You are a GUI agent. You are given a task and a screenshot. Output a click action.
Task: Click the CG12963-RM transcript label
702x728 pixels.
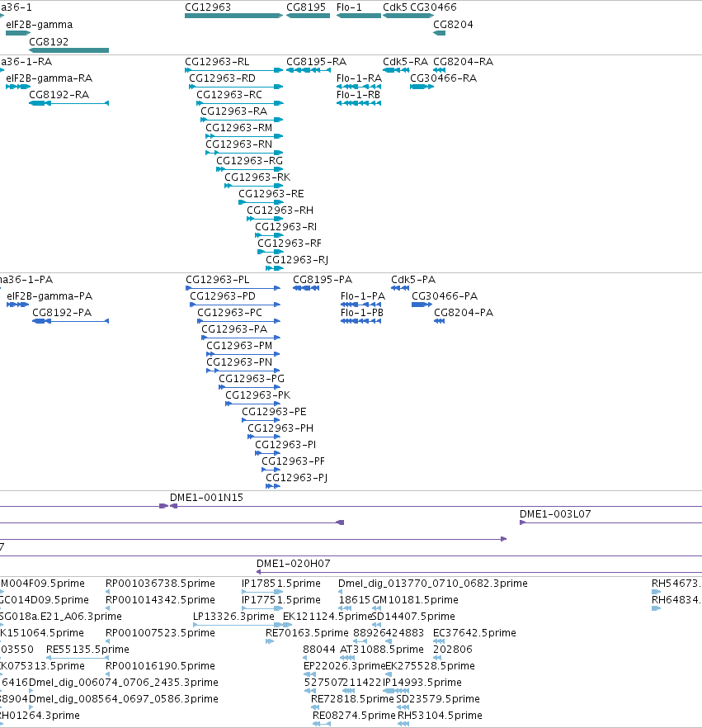click(x=238, y=128)
